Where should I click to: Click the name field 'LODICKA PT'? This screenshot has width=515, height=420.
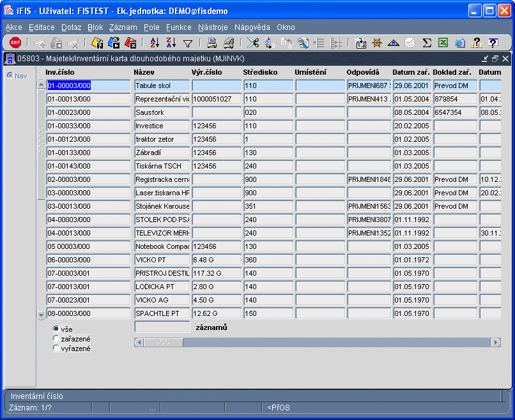(x=162, y=287)
